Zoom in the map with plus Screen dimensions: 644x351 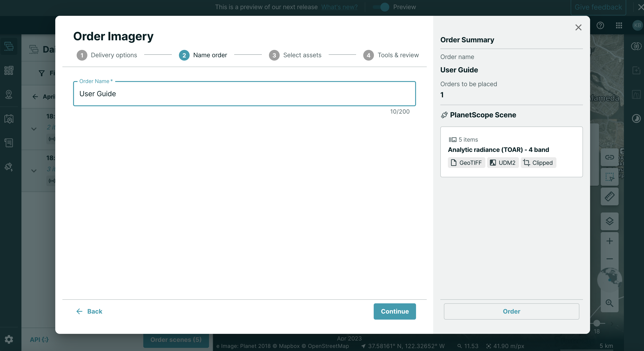point(609,241)
